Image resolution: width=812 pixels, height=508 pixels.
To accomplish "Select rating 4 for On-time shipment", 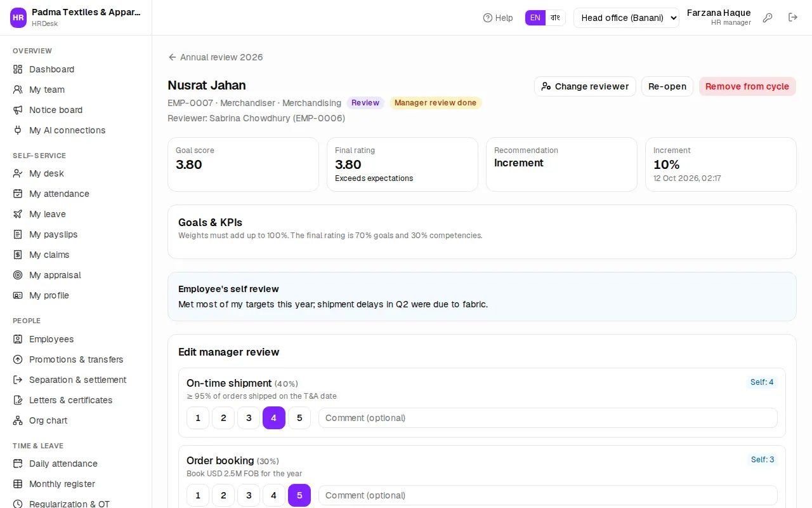I will pos(274,418).
